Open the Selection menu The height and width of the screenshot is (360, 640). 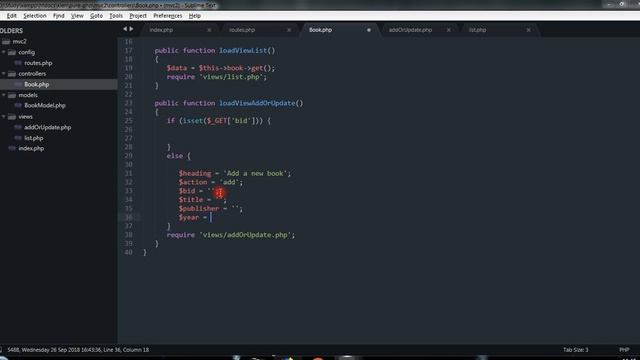35,16
